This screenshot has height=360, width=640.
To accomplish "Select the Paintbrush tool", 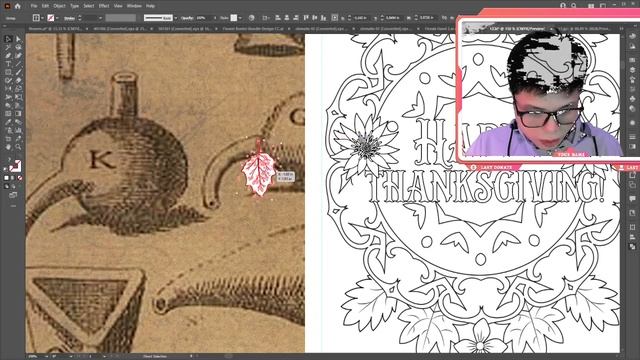I will (18, 72).
